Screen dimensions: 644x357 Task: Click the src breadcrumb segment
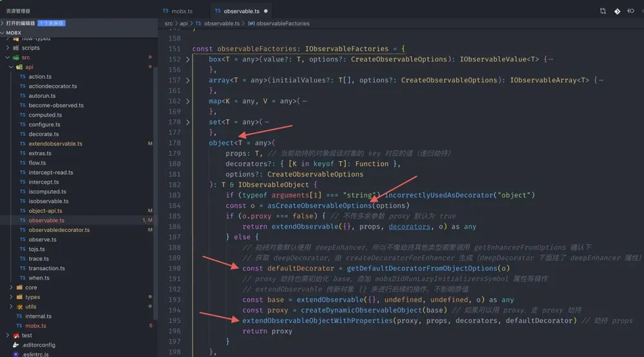pyautogui.click(x=168, y=23)
